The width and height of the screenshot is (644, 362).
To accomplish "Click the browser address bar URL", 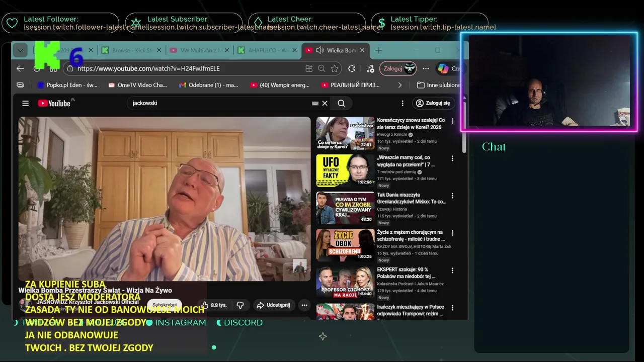I will click(x=148, y=68).
